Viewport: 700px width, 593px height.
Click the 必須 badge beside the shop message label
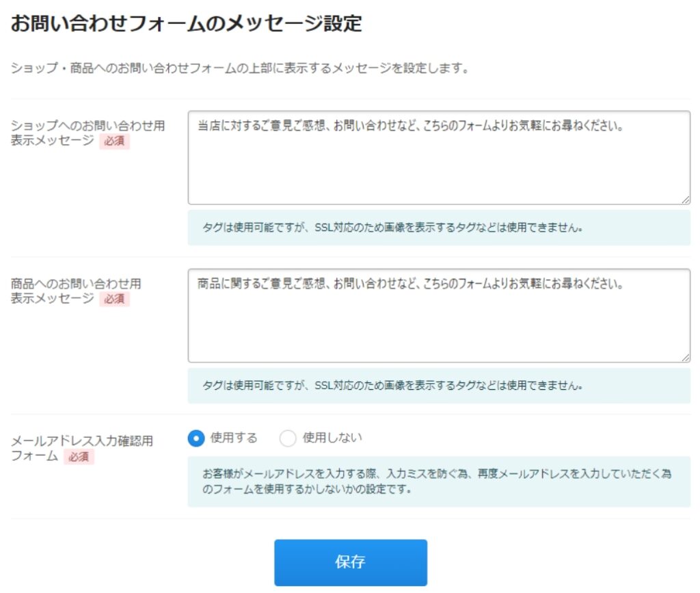114,142
